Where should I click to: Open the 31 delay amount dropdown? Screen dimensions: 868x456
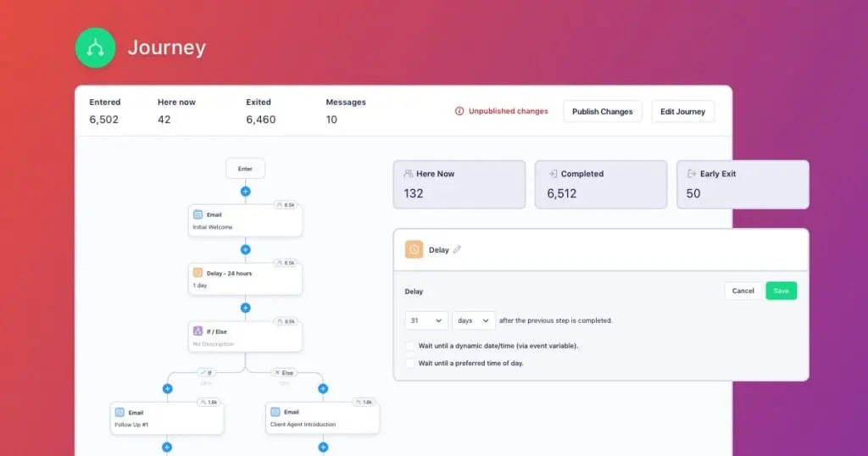coord(426,320)
